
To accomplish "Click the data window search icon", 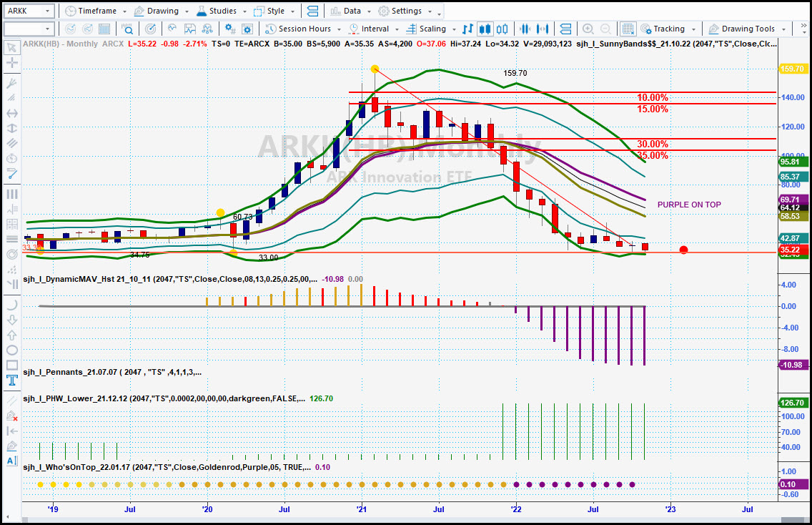I will click(127, 29).
